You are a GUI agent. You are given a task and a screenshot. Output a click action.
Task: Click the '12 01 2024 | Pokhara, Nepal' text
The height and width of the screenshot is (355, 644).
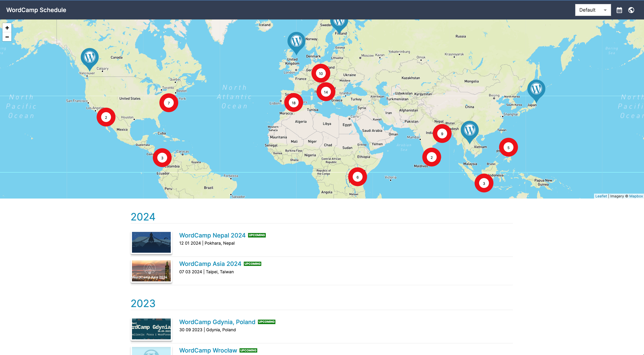(207, 243)
